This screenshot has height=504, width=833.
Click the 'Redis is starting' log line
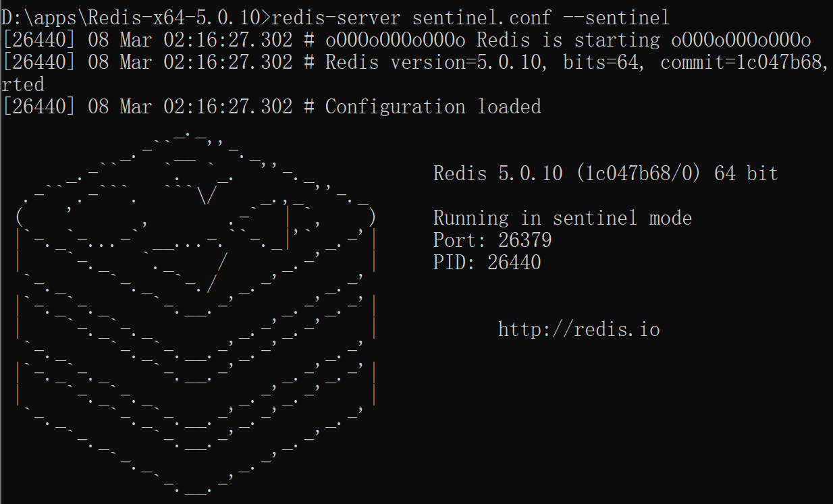[568, 40]
